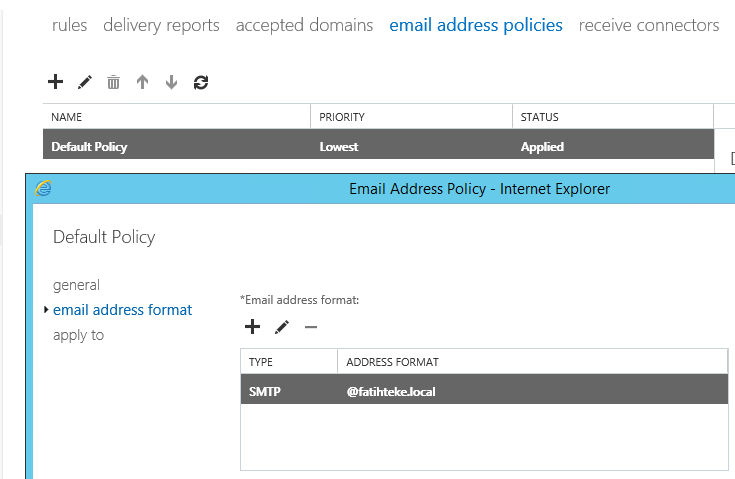Select the SMTP @fatihteke.local row
The image size is (735, 479).
pos(484,391)
